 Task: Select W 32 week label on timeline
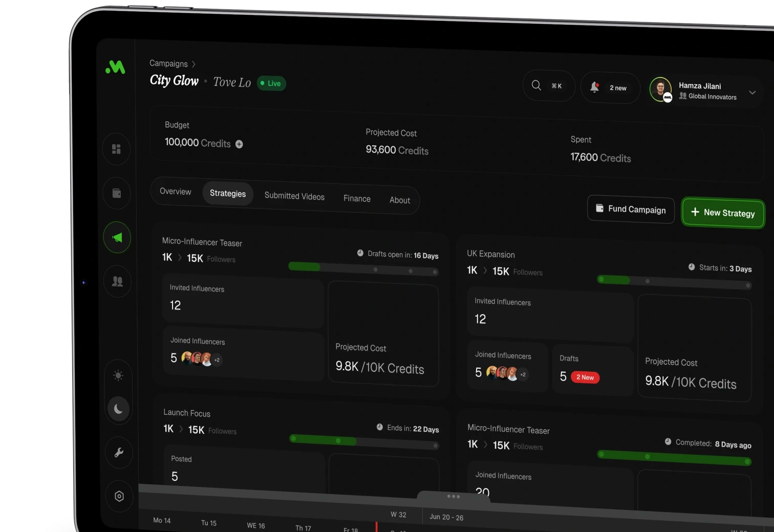click(398, 515)
